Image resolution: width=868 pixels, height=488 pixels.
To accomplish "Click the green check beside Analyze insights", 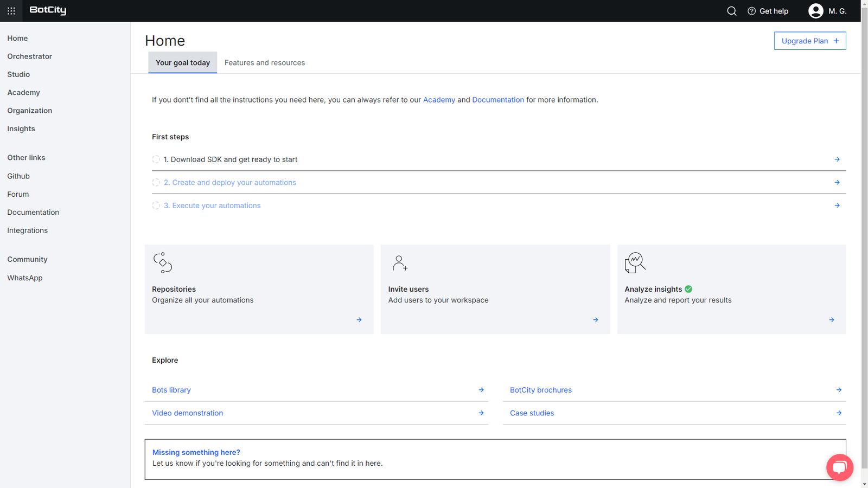I will [688, 289].
